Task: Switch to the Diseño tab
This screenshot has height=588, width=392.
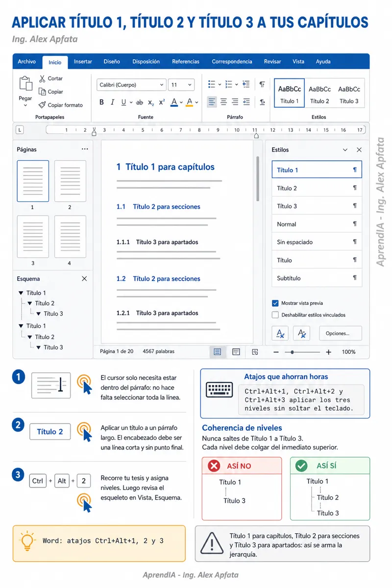Action: [x=112, y=62]
